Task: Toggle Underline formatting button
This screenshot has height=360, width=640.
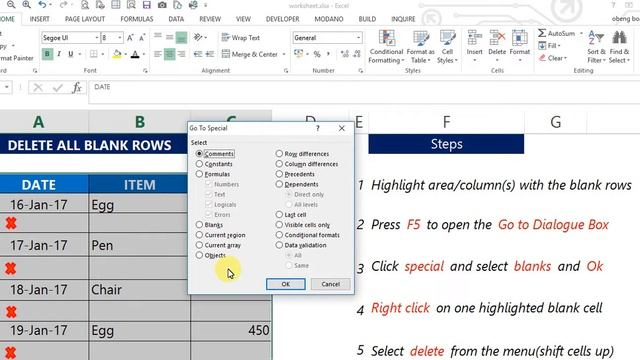Action: 71,54
